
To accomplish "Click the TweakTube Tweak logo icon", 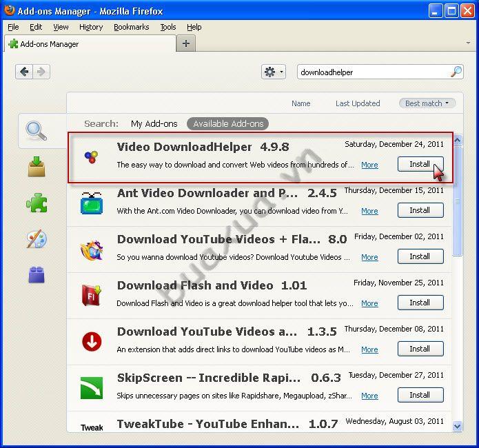I will [92, 427].
